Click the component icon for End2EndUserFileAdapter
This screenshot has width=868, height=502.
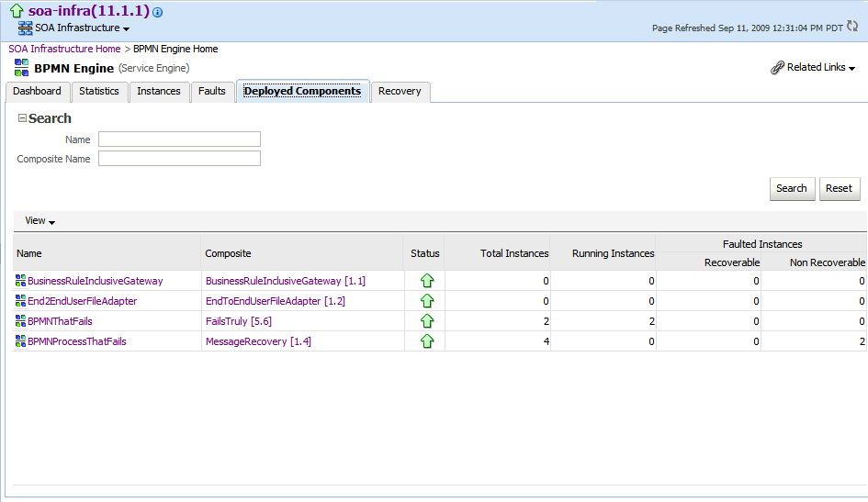[20, 301]
